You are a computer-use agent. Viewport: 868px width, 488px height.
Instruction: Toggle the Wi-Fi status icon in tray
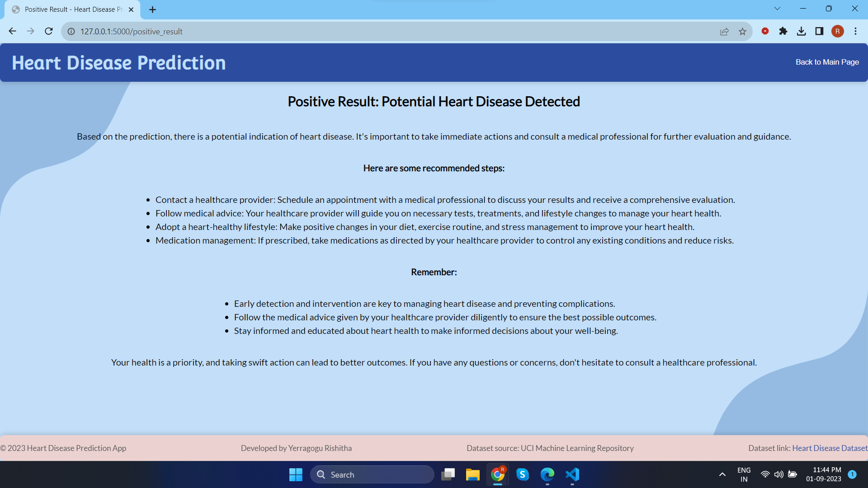click(x=765, y=474)
